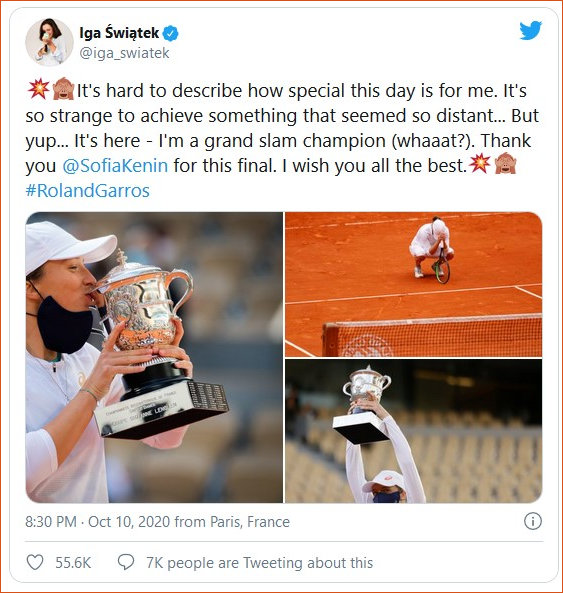Click the 55.6K likes count

pyautogui.click(x=73, y=563)
